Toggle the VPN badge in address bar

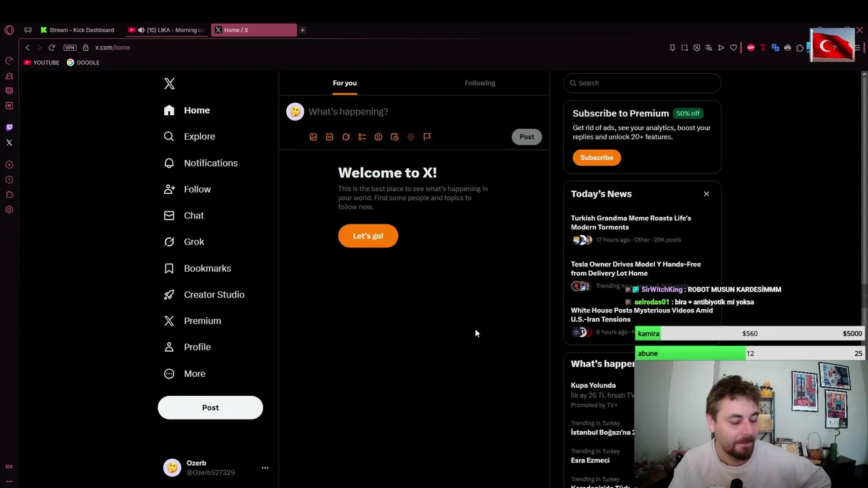pos(70,47)
